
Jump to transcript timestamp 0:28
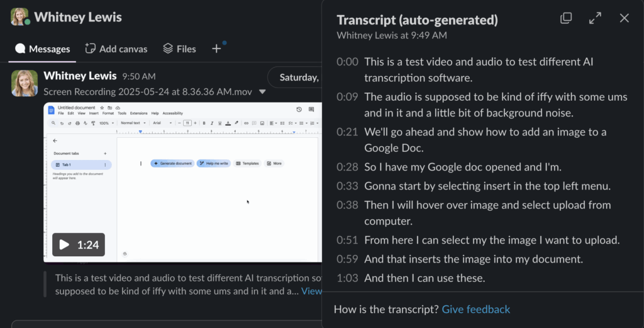click(347, 167)
